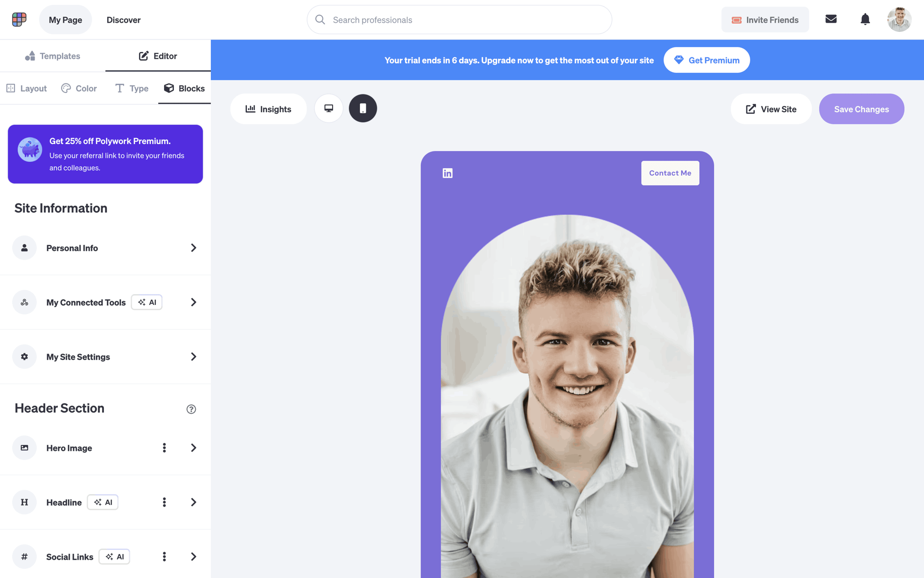Open the Blocks sub-tab
924x578 pixels.
pyautogui.click(x=184, y=88)
